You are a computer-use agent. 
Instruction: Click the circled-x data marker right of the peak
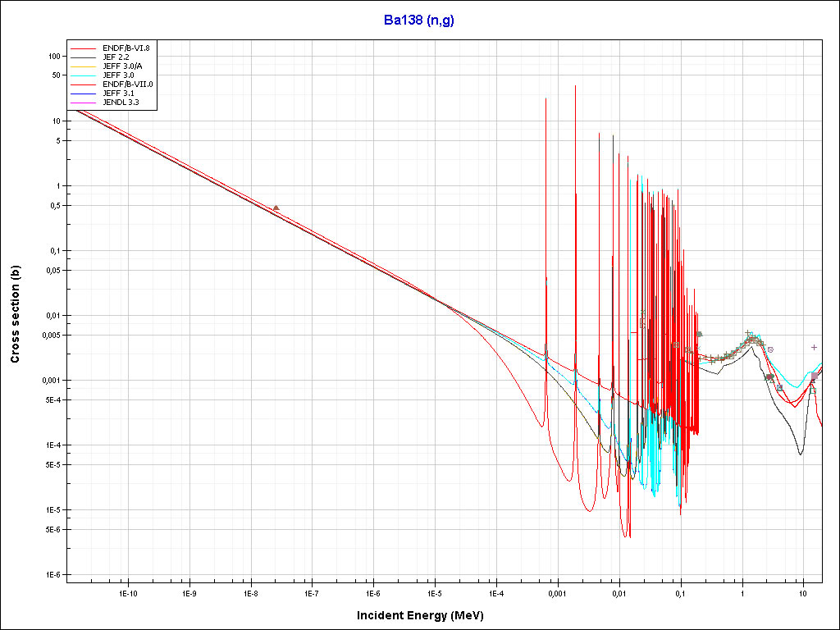pos(770,350)
